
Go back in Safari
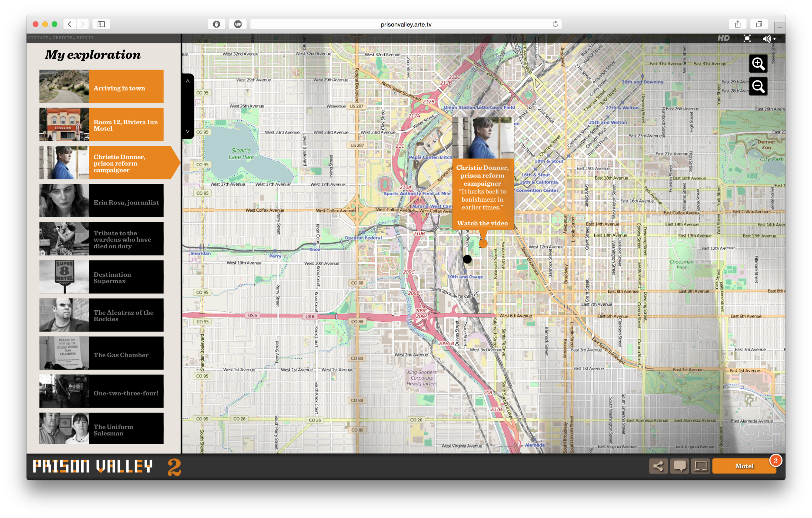(x=70, y=24)
